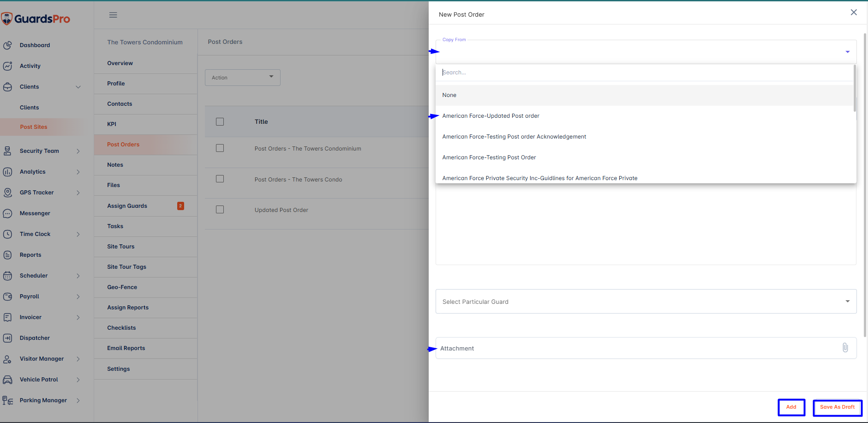Click the Dashboard pie icon
The image size is (868, 423).
(x=7, y=45)
